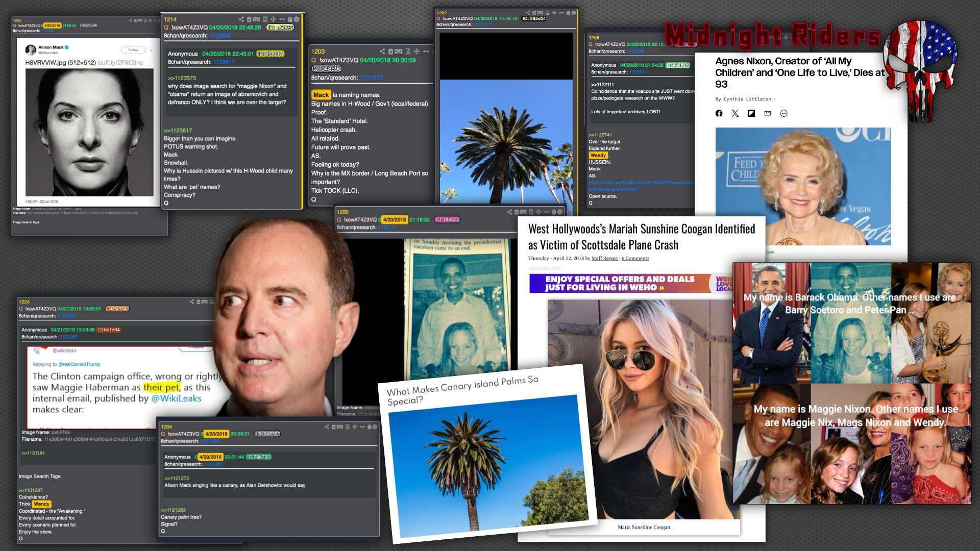Click move arrows icon on post 1214
Image resolution: width=980 pixels, height=551 pixels.
coord(273,19)
